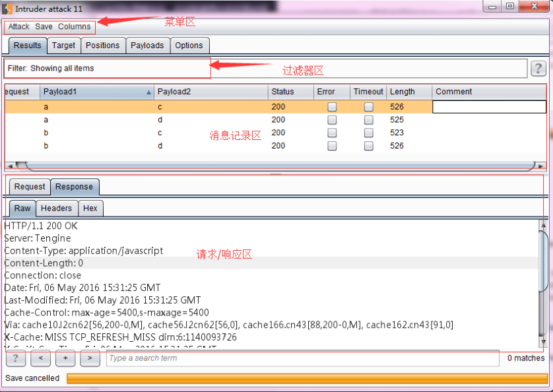Select result row with length 525
The height and width of the screenshot is (392, 553).
[275, 120]
